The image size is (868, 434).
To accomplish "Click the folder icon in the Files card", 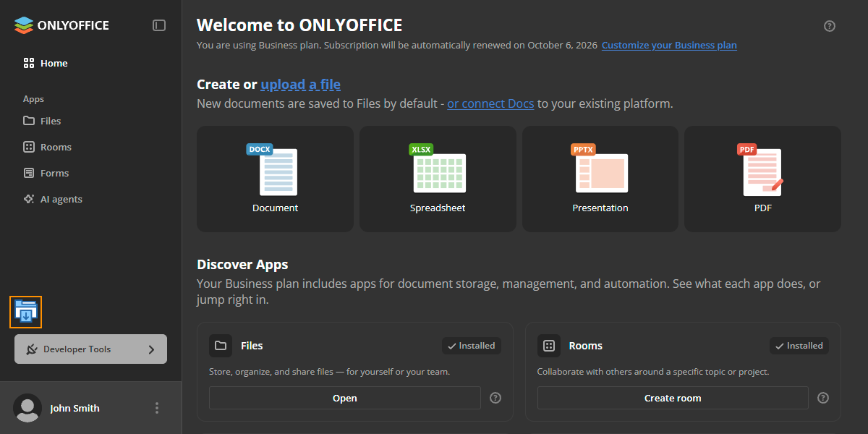I will (221, 346).
